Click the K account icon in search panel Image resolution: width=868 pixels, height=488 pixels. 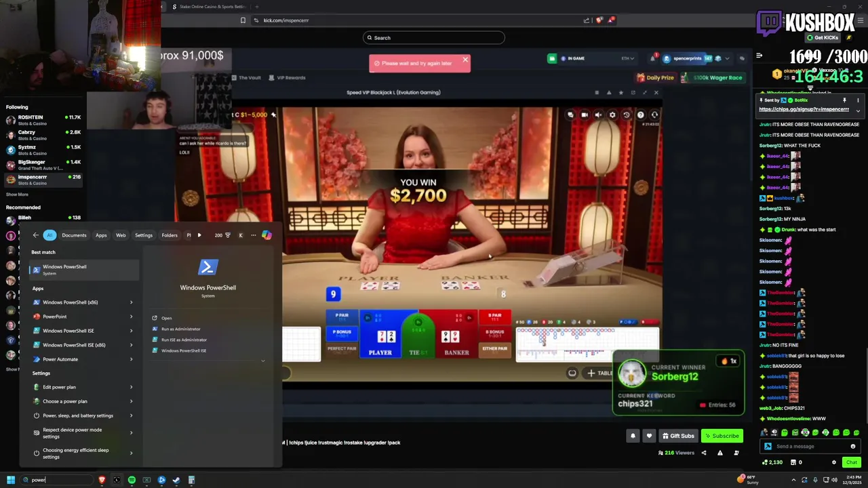[x=241, y=235]
